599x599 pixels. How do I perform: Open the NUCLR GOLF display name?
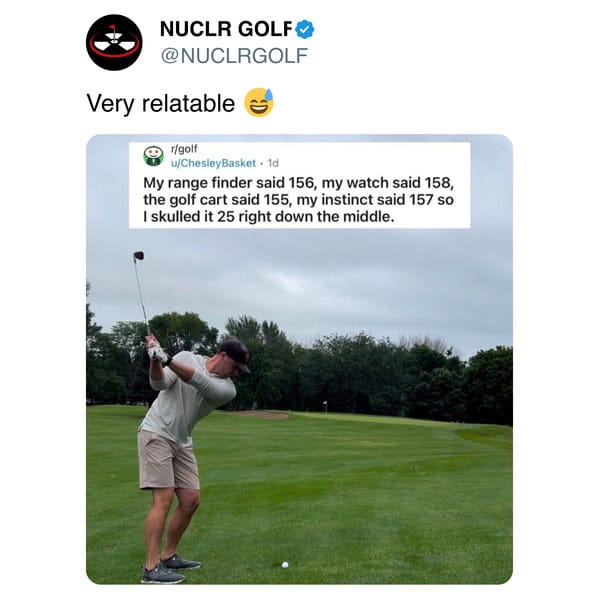point(226,29)
